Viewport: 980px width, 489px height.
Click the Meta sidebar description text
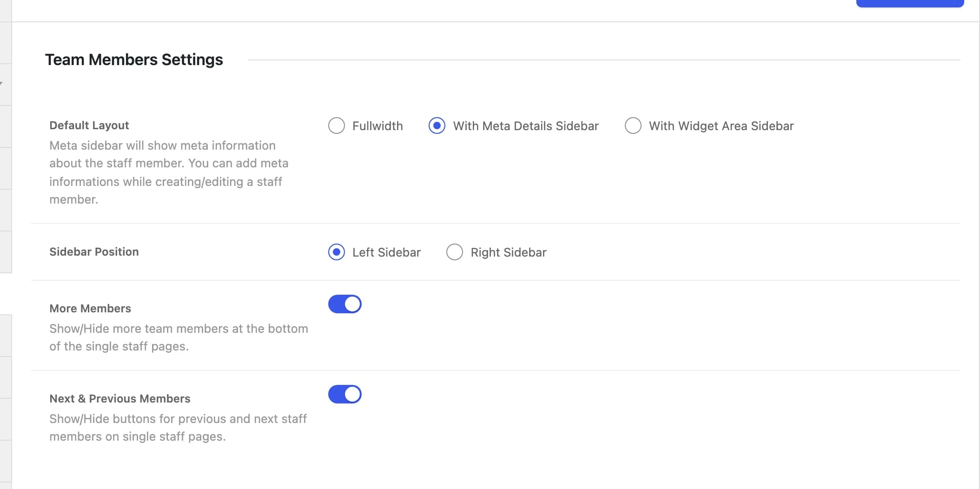169,172
